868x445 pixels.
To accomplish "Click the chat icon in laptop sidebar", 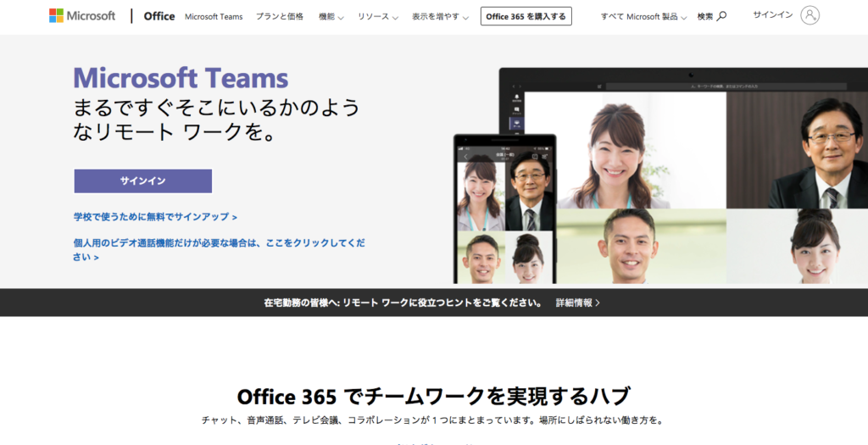I will click(x=516, y=111).
